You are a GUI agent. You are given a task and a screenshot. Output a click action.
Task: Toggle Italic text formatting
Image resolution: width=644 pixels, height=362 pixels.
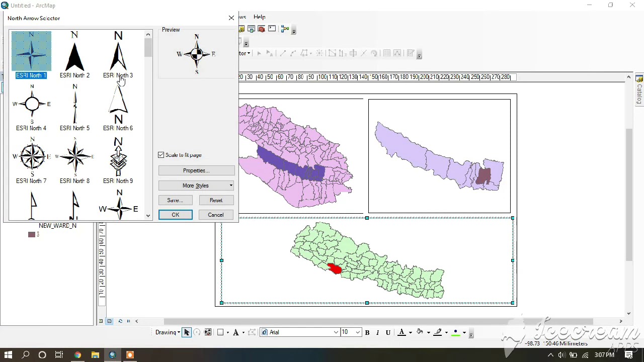[x=377, y=332]
